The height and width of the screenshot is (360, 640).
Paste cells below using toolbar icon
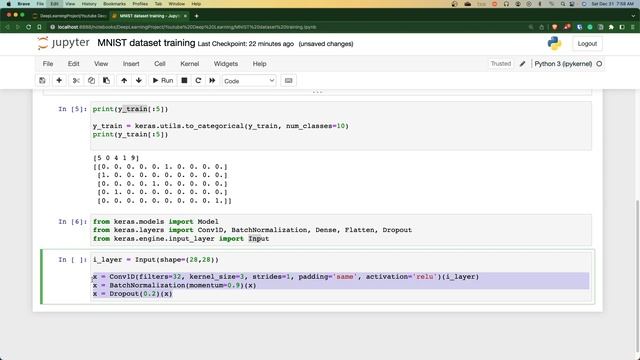[x=106, y=80]
